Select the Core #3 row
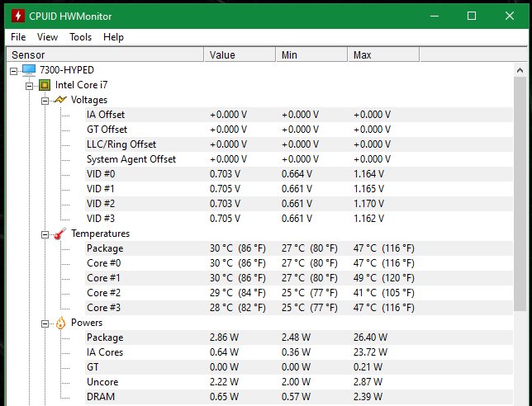 click(x=299, y=308)
